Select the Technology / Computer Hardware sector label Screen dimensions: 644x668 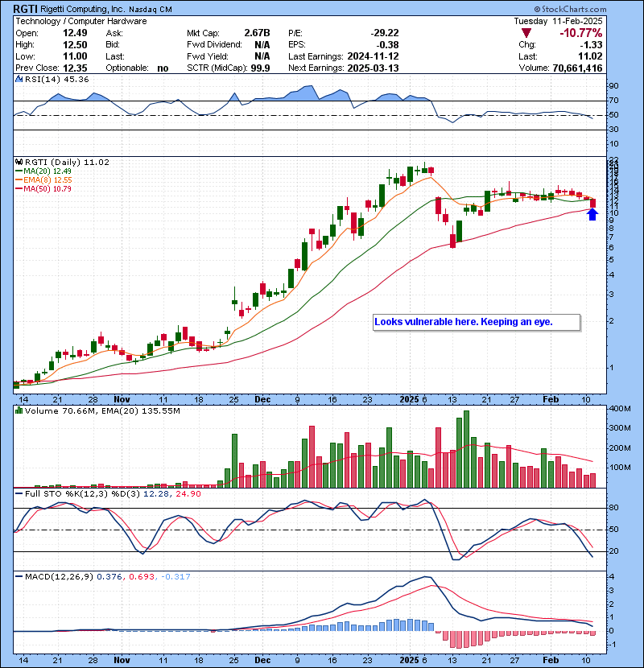click(81, 21)
